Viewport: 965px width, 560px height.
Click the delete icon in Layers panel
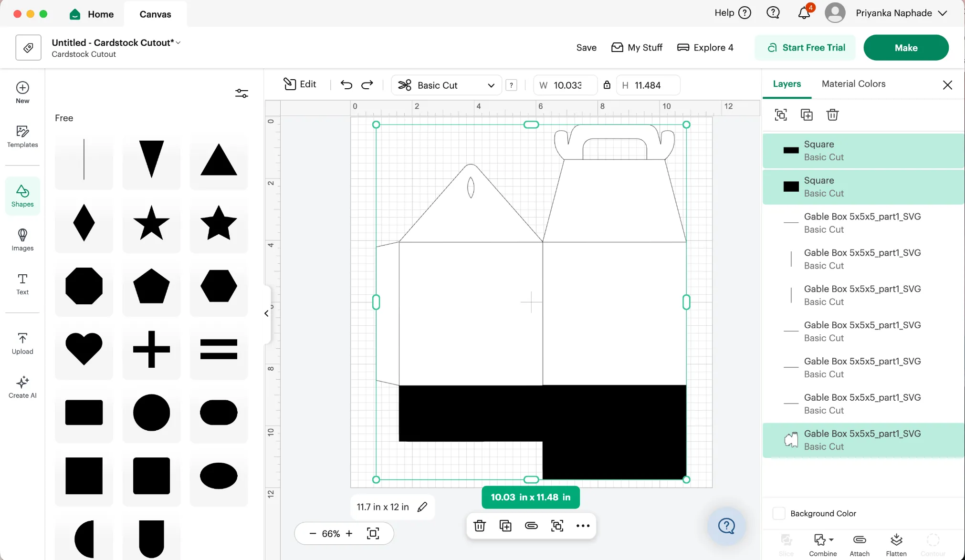[832, 114]
